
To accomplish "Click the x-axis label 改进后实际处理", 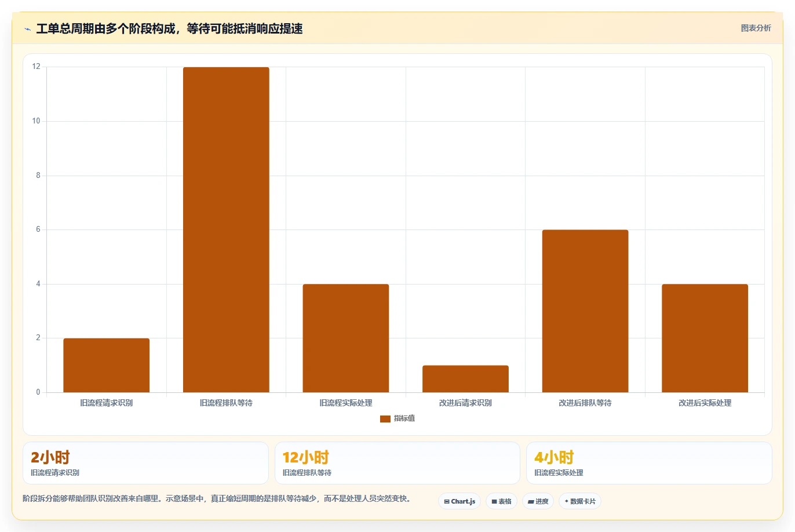I will [705, 403].
